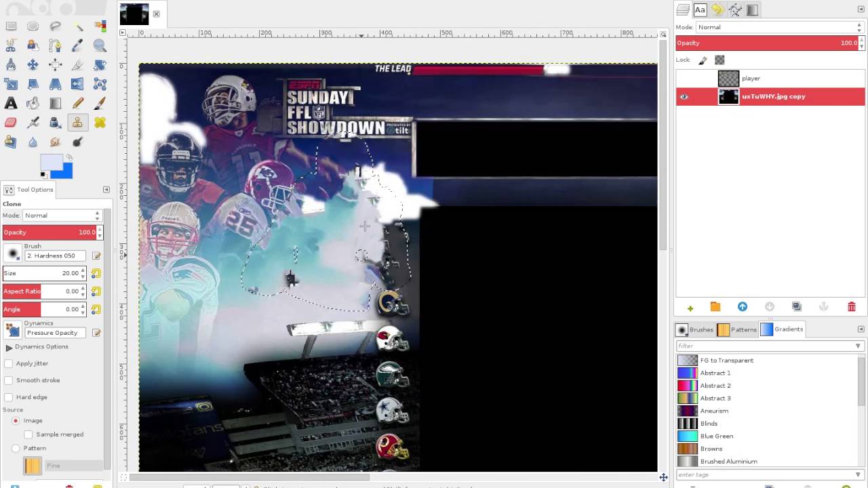Select the Cage Transform tool
Image resolution: width=868 pixels, height=488 pixels.
coord(100,84)
